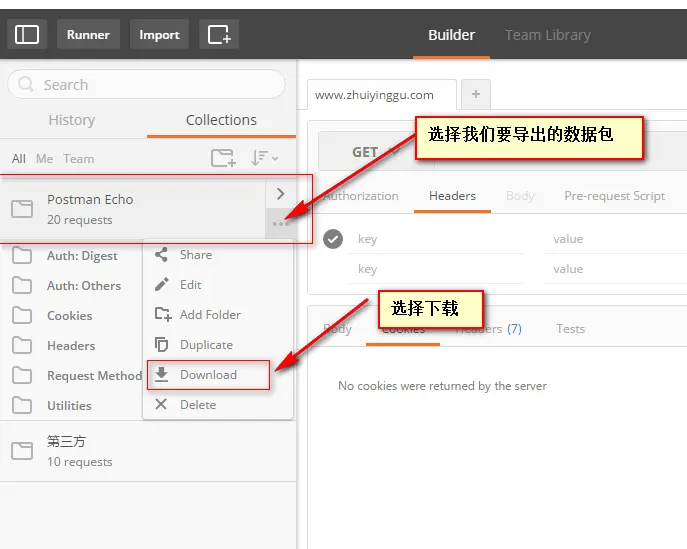The height and width of the screenshot is (549, 687).
Task: Select the 第三方 collection
Action: tap(148, 451)
